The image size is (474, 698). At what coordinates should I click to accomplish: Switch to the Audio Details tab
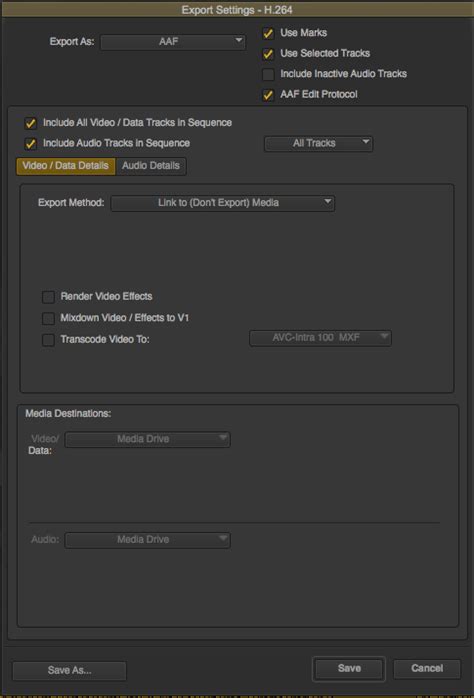[151, 166]
